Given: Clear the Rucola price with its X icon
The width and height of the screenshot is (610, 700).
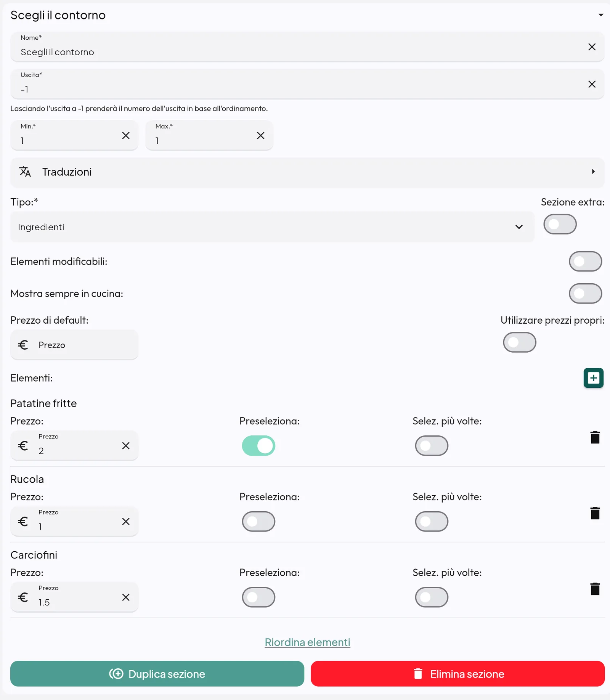Looking at the screenshot, I should click(126, 522).
